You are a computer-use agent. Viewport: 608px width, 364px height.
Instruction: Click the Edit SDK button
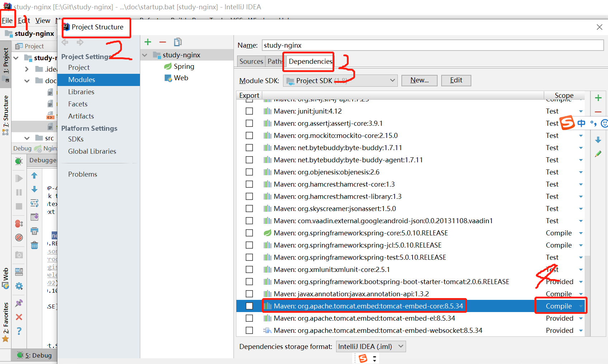point(456,80)
